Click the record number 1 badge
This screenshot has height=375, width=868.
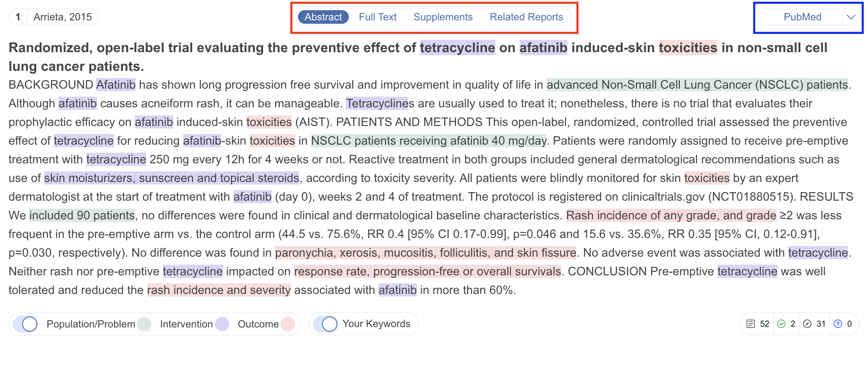click(18, 17)
